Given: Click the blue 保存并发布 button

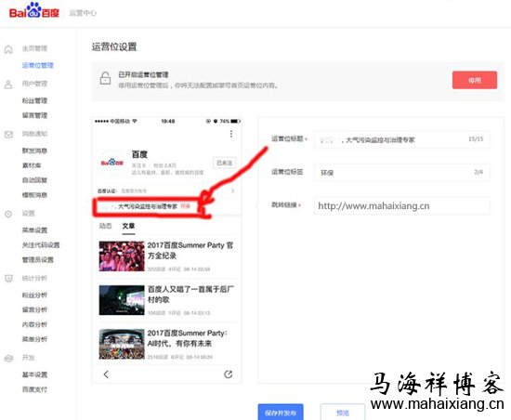Looking at the screenshot, I should tap(281, 413).
